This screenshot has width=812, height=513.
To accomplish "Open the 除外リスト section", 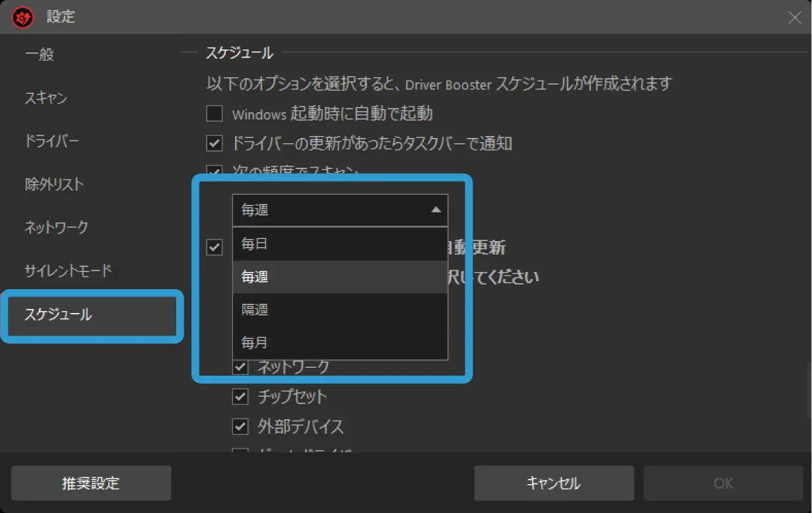I will click(54, 184).
